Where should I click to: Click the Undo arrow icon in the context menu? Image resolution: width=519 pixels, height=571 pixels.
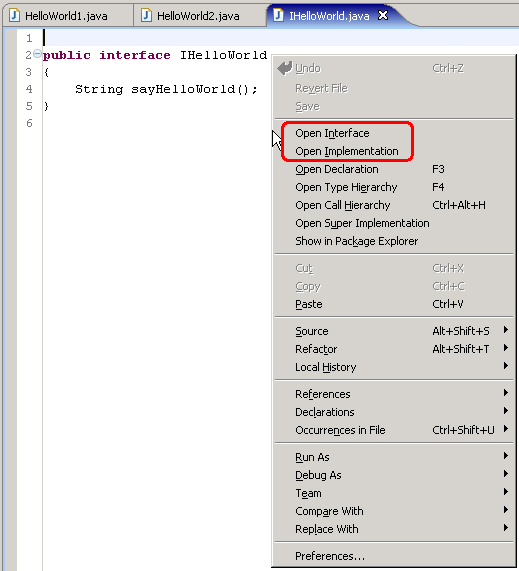point(285,68)
